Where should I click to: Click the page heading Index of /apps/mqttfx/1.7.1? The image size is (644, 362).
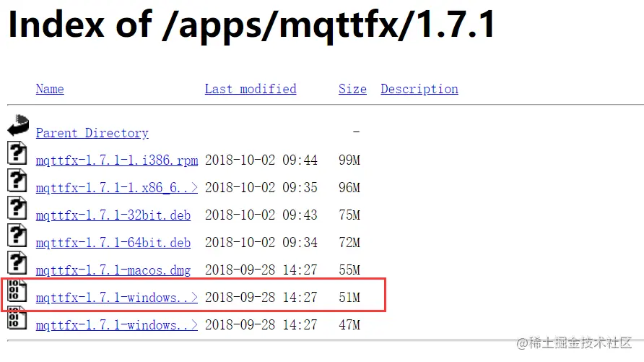click(x=252, y=25)
